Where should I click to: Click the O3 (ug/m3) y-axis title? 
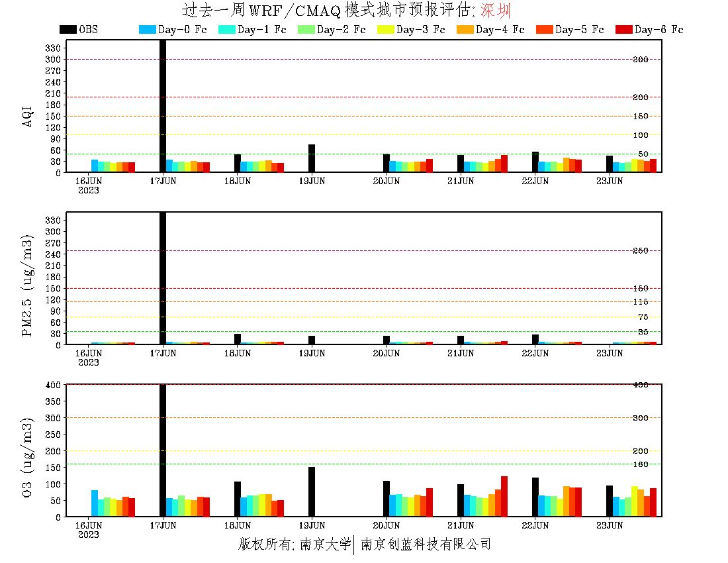28,456
